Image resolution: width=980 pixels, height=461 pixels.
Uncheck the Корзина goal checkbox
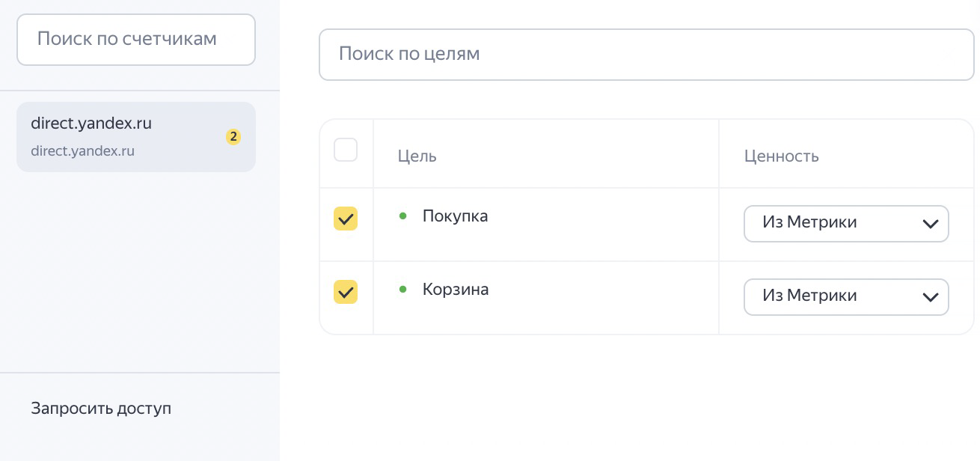346,292
